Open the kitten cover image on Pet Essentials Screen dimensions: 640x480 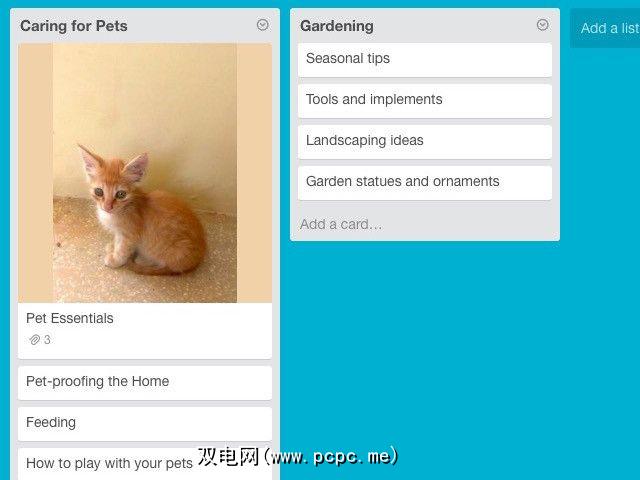tap(145, 173)
